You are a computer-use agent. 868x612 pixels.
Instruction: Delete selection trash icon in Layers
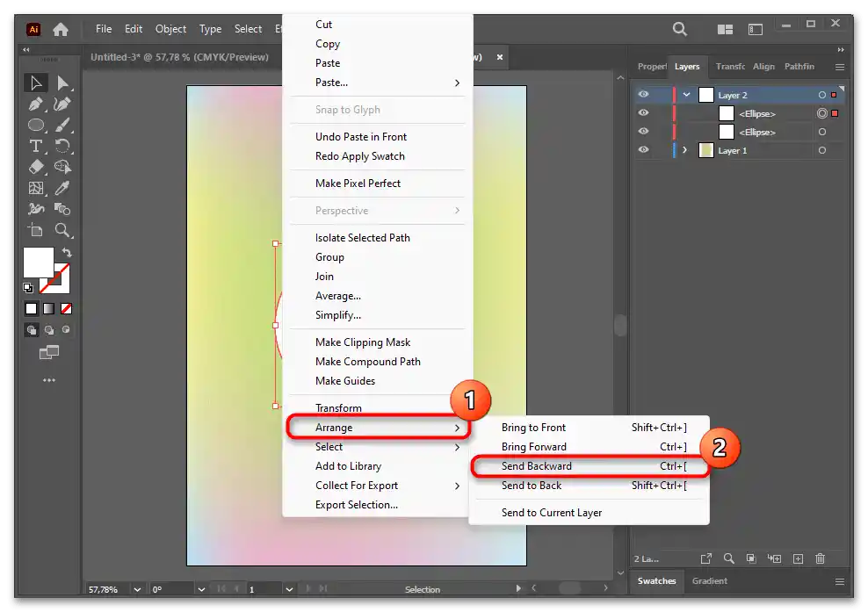pyautogui.click(x=821, y=559)
